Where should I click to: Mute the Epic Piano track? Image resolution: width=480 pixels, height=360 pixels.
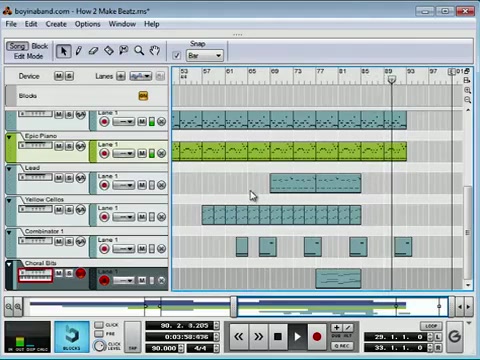(59, 146)
